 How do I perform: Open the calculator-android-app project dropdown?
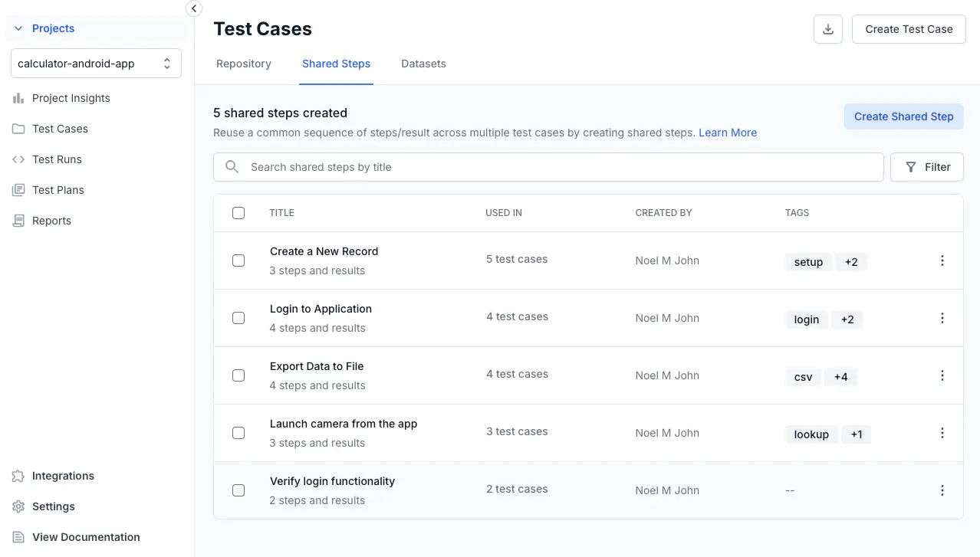click(x=96, y=64)
